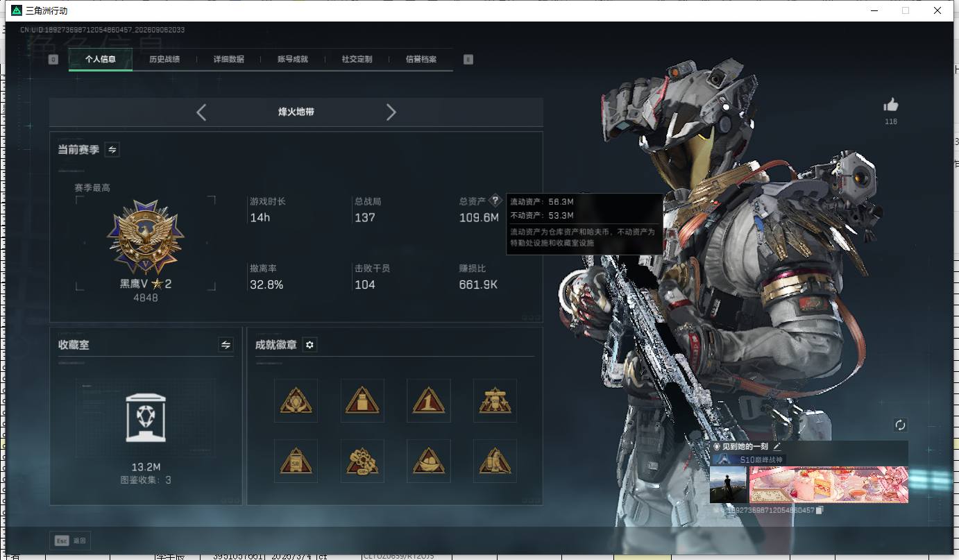Click the pink dessert name card banner
The height and width of the screenshot is (560, 959).
(829, 484)
